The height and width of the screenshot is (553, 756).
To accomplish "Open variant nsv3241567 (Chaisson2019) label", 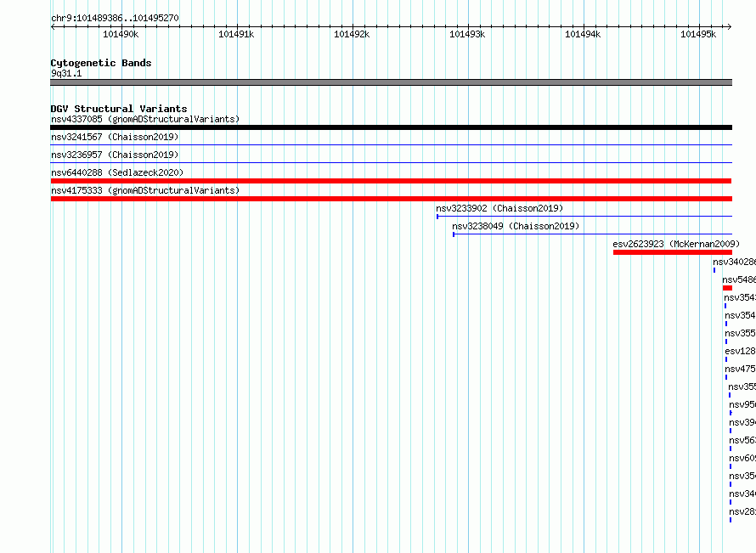I will 115,137.
